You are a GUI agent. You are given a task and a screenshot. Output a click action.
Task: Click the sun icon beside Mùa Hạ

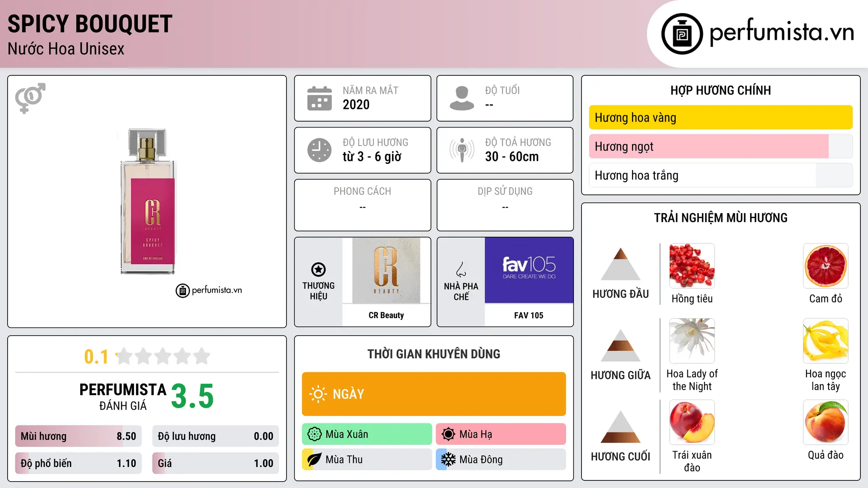click(448, 434)
